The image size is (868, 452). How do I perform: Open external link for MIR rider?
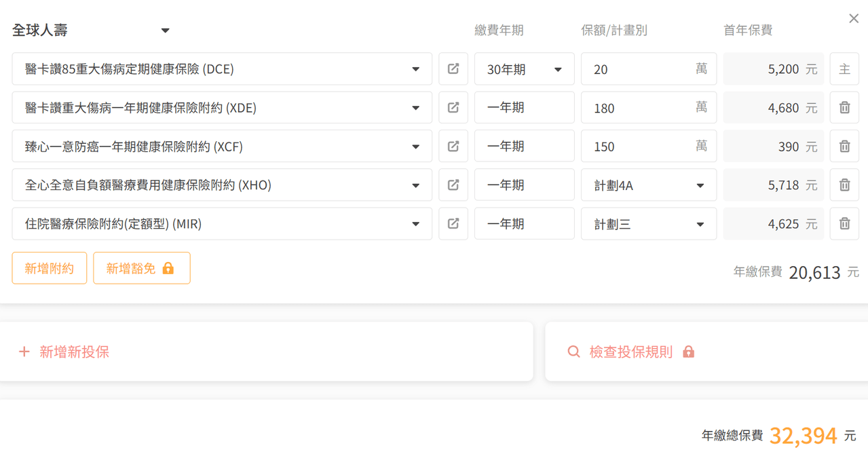(x=453, y=223)
